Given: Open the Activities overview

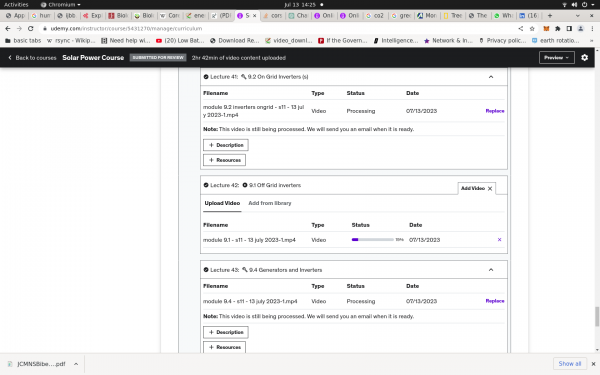Looking at the screenshot, I should [x=16, y=5].
